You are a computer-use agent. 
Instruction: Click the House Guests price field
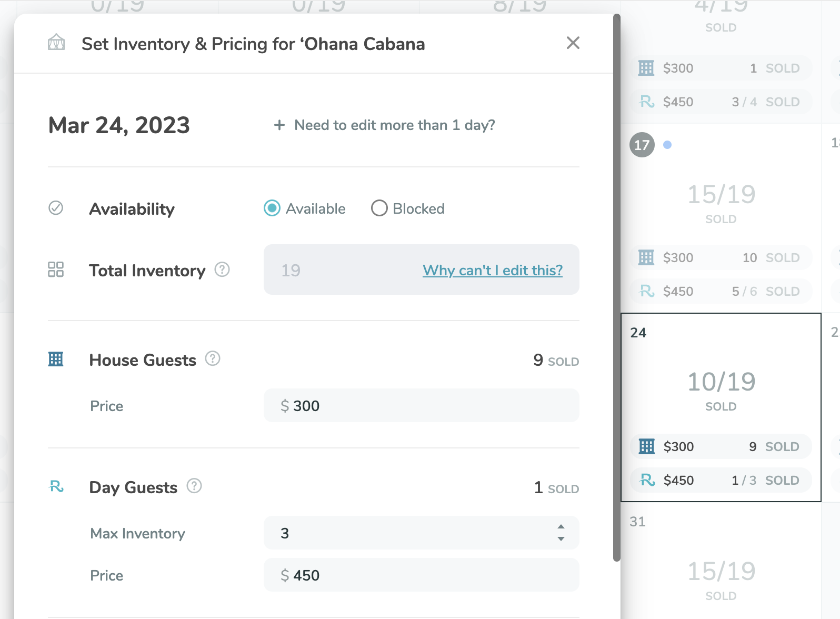[x=421, y=406]
